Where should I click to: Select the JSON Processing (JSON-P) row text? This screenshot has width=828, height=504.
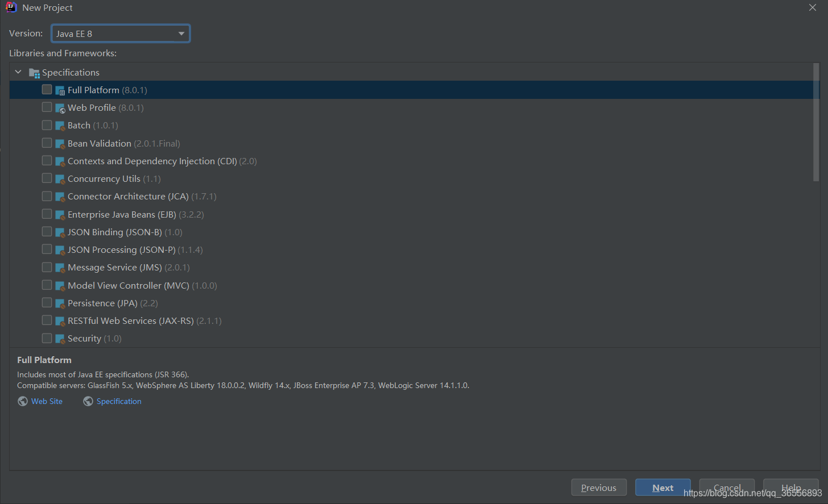(x=135, y=250)
